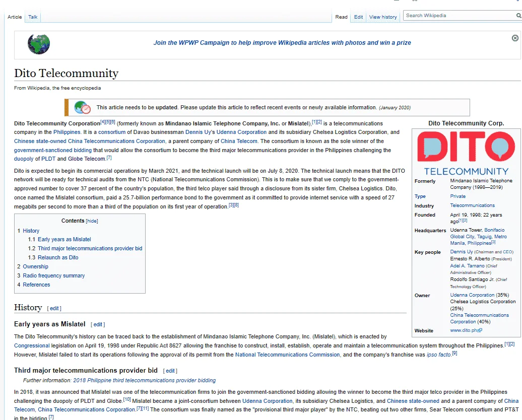
Task: Open the ipso facto link
Action: [x=438, y=355]
